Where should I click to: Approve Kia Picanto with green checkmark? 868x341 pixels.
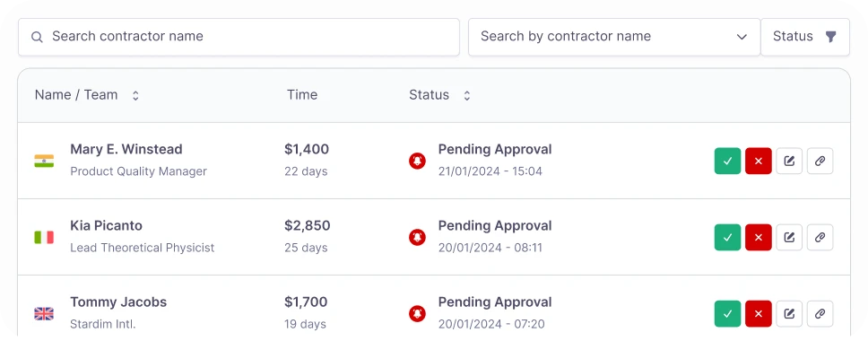point(727,238)
